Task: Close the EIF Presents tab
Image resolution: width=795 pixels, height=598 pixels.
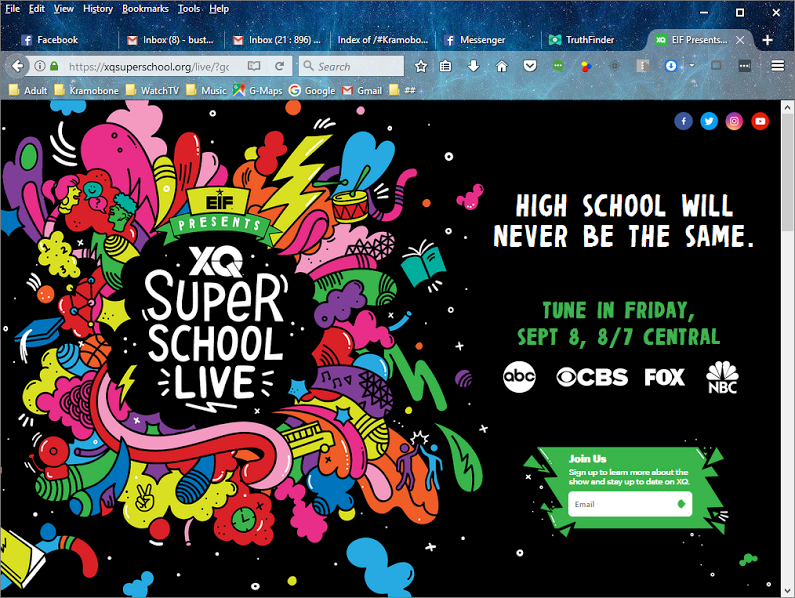Action: click(x=740, y=40)
